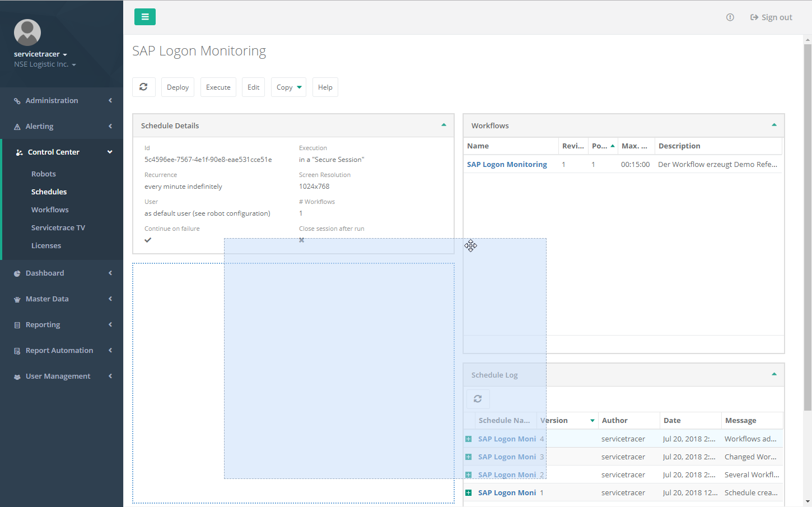Sort Workflows table by Description column

point(718,146)
